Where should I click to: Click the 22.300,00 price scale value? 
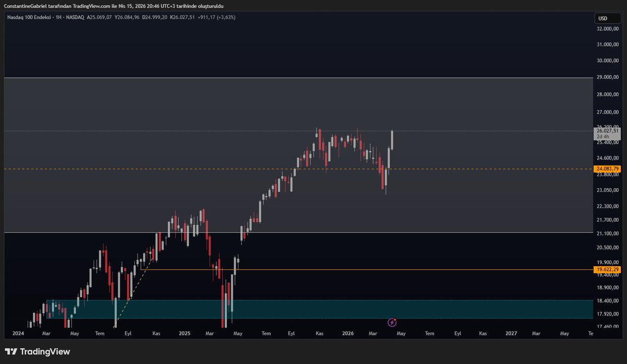(608, 207)
